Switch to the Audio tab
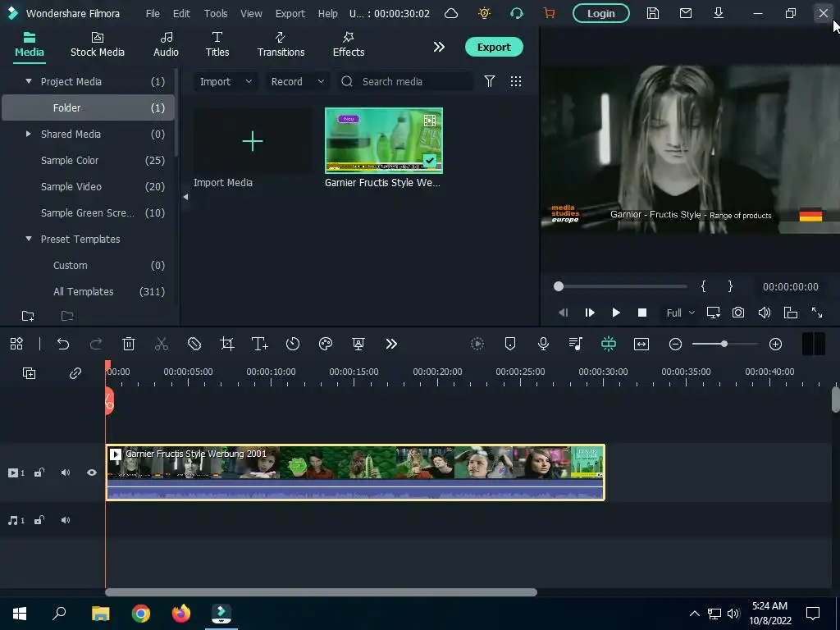The image size is (840, 630). pyautogui.click(x=166, y=45)
